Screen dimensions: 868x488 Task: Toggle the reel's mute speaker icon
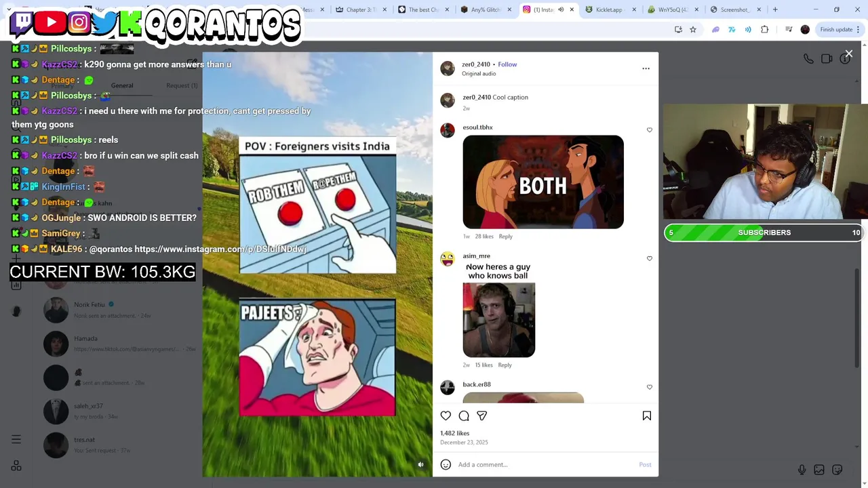pyautogui.click(x=420, y=464)
